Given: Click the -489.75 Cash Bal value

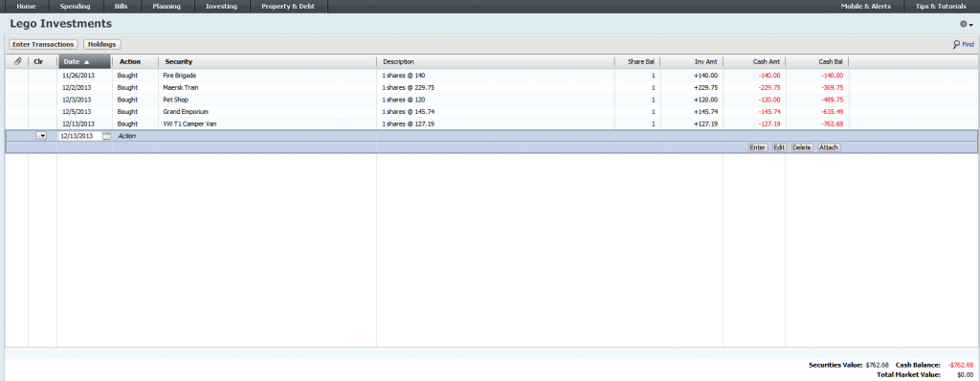Looking at the screenshot, I should [832, 100].
